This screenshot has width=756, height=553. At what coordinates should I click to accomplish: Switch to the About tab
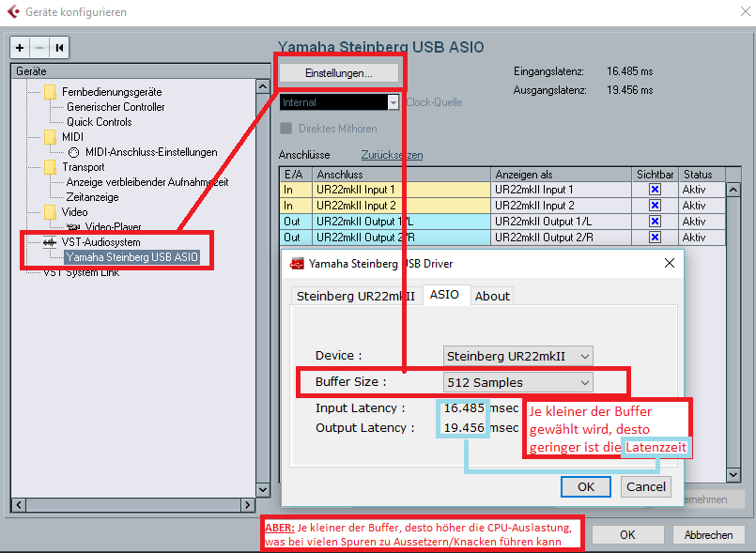click(492, 296)
